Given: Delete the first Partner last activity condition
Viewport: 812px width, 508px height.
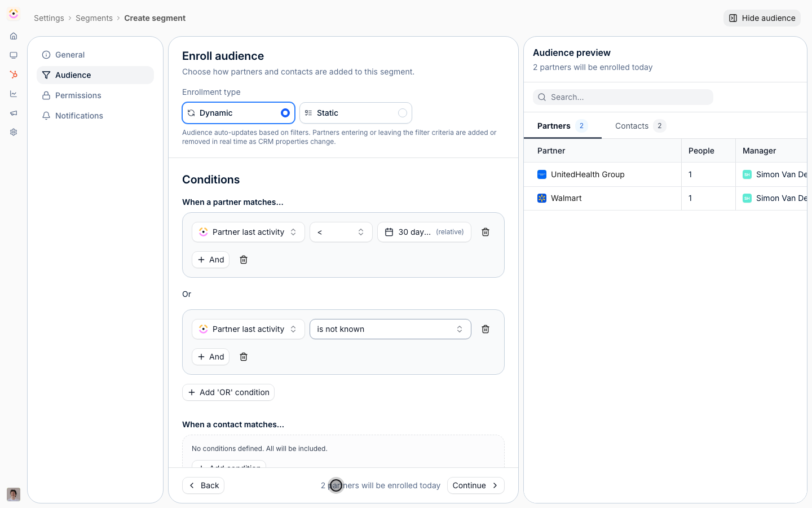Looking at the screenshot, I should pos(486,232).
